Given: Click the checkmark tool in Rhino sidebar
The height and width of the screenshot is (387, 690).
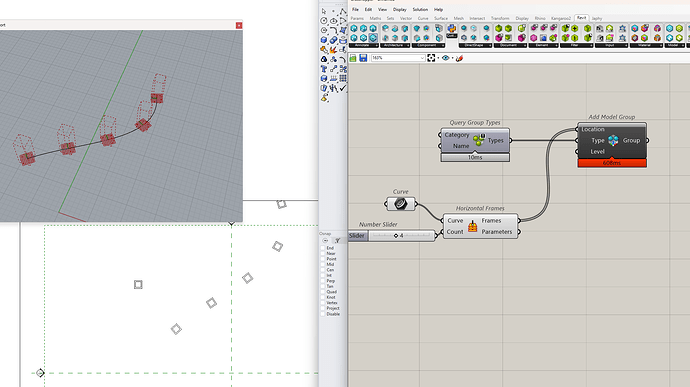Looking at the screenshot, I should pyautogui.click(x=343, y=88).
